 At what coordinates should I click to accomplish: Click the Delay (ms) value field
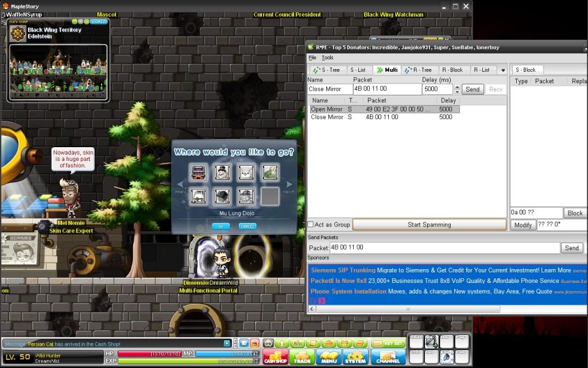437,89
